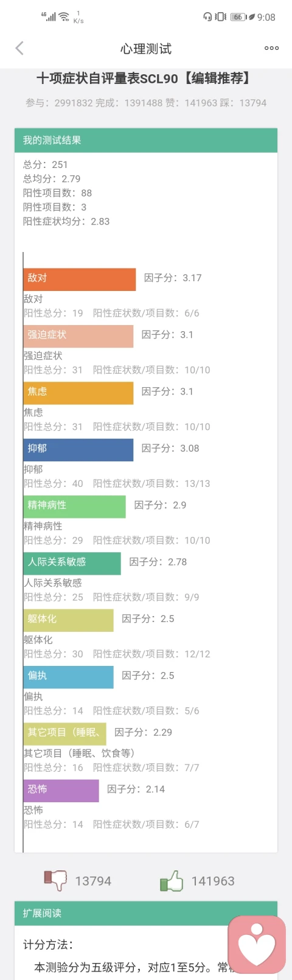This screenshot has width=292, height=980.
Task: Tap the Wi-Fi status icon
Action: point(64,17)
